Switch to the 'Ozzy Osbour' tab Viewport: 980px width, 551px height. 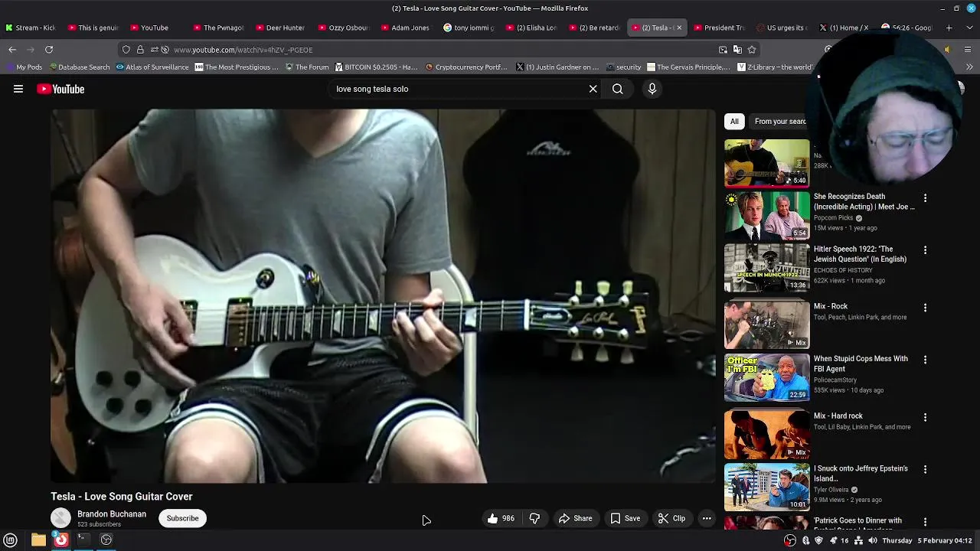[x=344, y=28]
